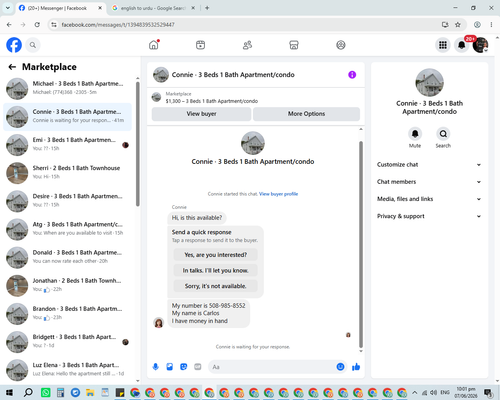Expand Customize chat section

pos(429,165)
